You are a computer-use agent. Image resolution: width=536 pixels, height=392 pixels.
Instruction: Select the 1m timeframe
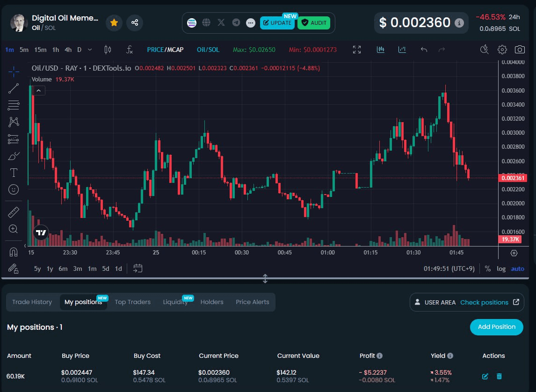[x=9, y=50]
